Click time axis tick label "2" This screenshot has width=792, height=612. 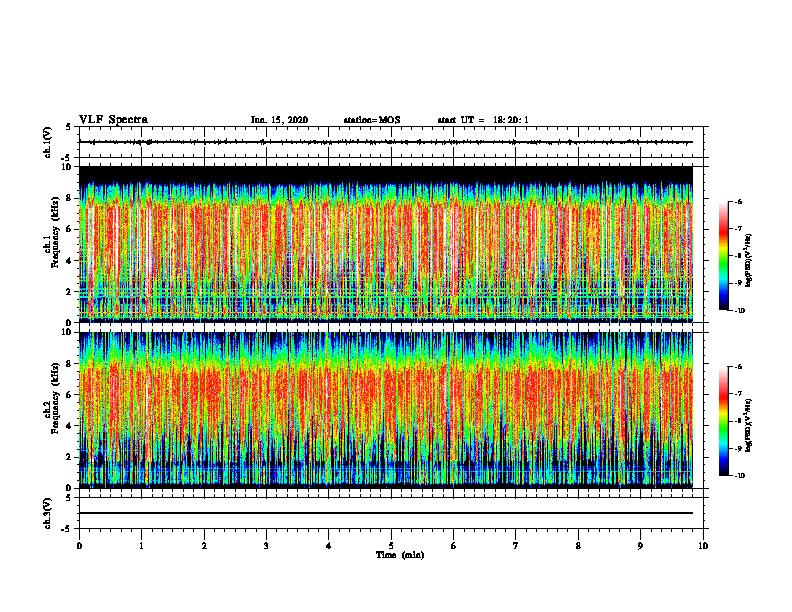[x=204, y=546]
